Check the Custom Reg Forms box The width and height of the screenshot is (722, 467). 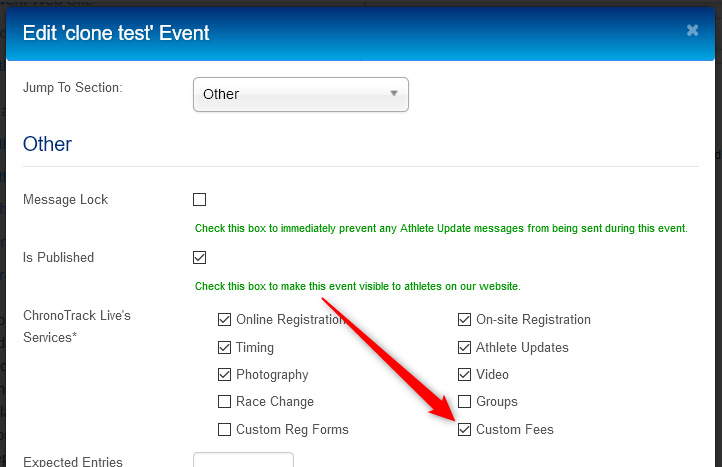tap(224, 429)
